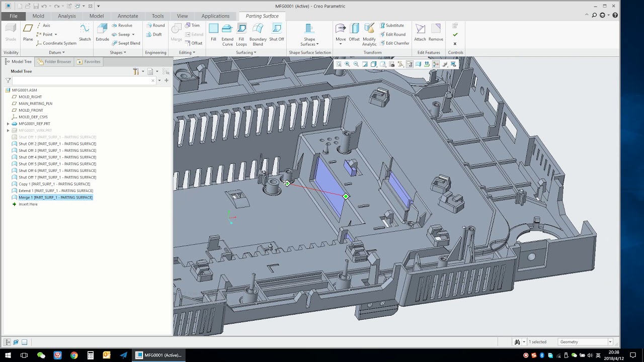Switch to the Mold ribbon tab

[38, 16]
